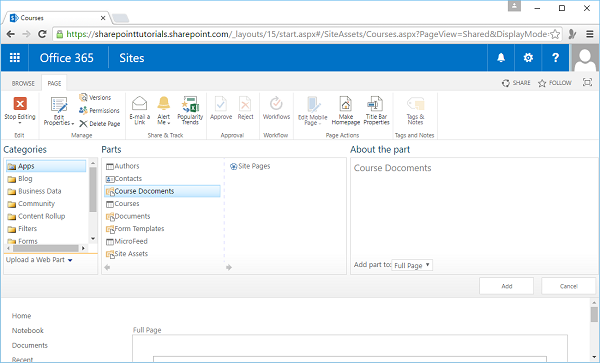The image size is (600, 363).
Task: Open Title Bar Properties
Action: 377,111
